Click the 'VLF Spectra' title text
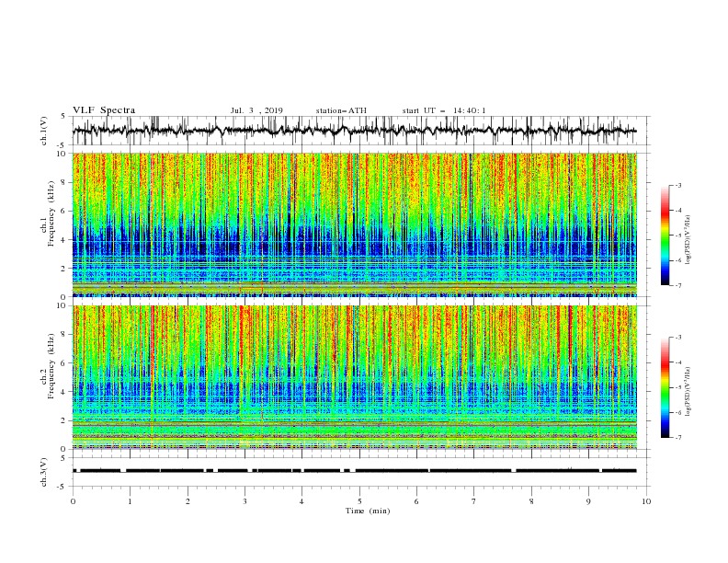The height and width of the screenshot is (563, 728). (104, 110)
